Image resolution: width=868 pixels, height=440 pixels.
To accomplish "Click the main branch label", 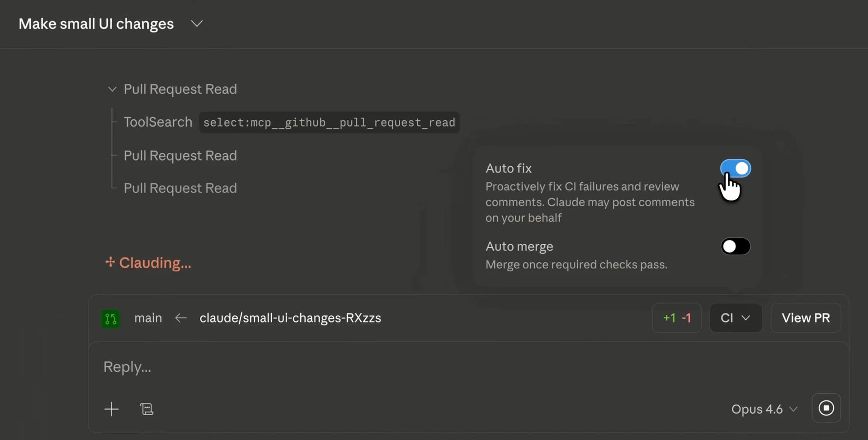I will coord(148,318).
